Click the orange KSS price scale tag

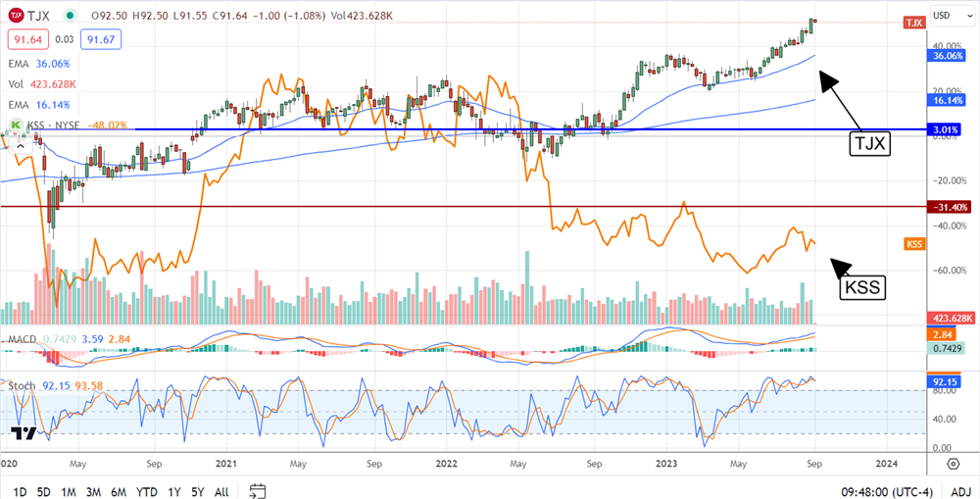(x=913, y=243)
